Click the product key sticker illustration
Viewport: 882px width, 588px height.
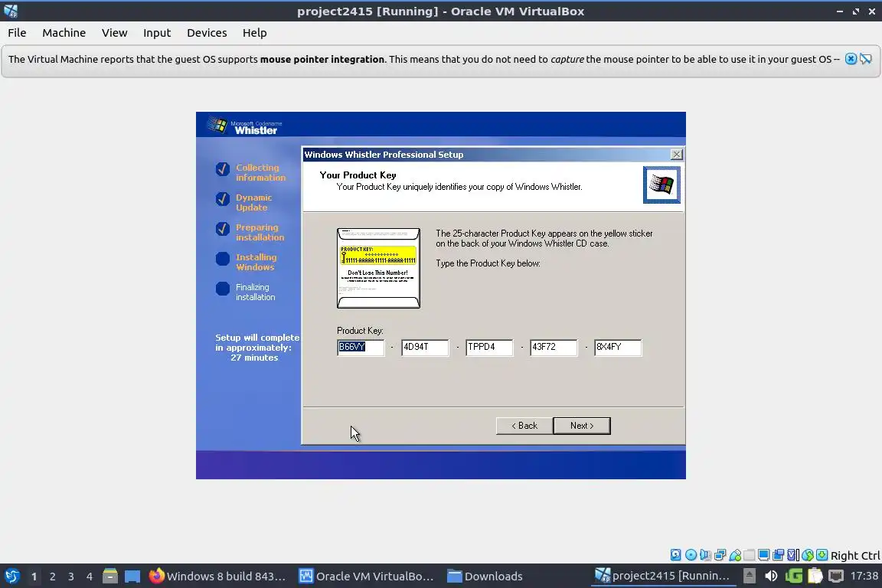(378, 269)
